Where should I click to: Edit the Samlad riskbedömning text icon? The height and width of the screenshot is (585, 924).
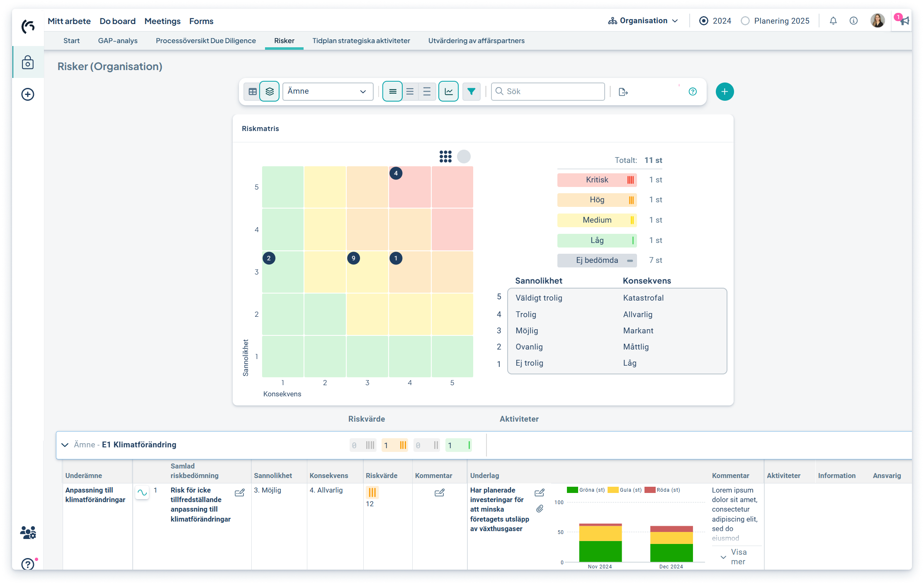coord(240,493)
